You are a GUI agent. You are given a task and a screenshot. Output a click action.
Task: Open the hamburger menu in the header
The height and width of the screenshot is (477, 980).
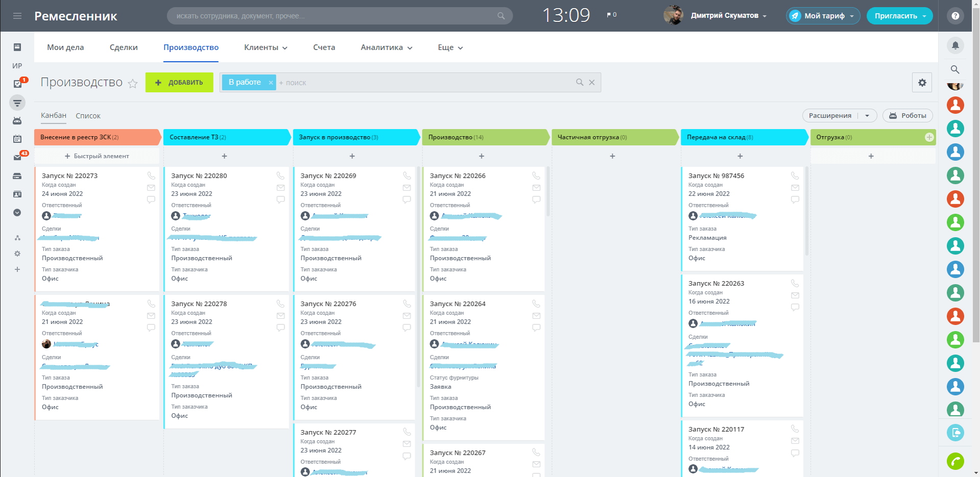tap(17, 16)
